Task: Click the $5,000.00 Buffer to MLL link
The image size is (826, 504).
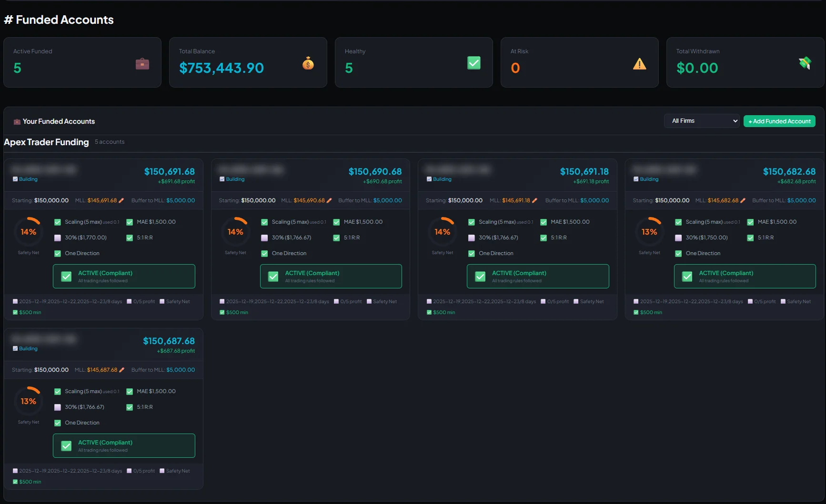Action: pos(181,200)
